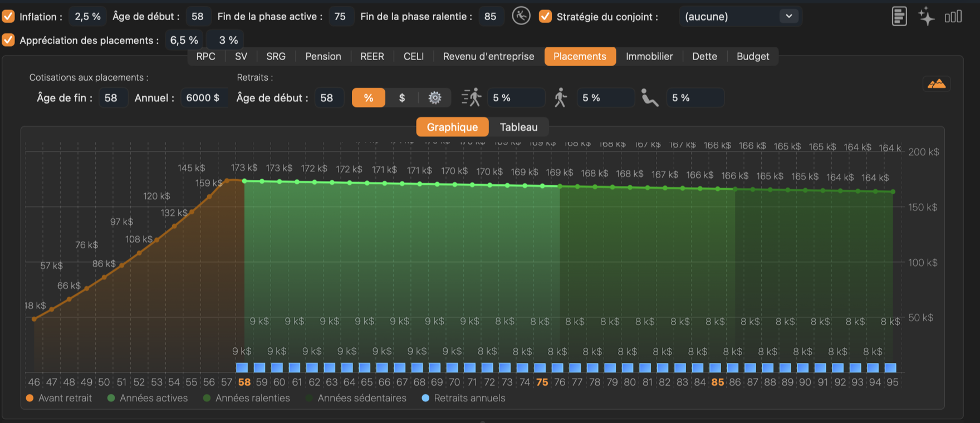Click the sparkle stars icon
Image resolution: width=980 pixels, height=423 pixels.
point(927,16)
